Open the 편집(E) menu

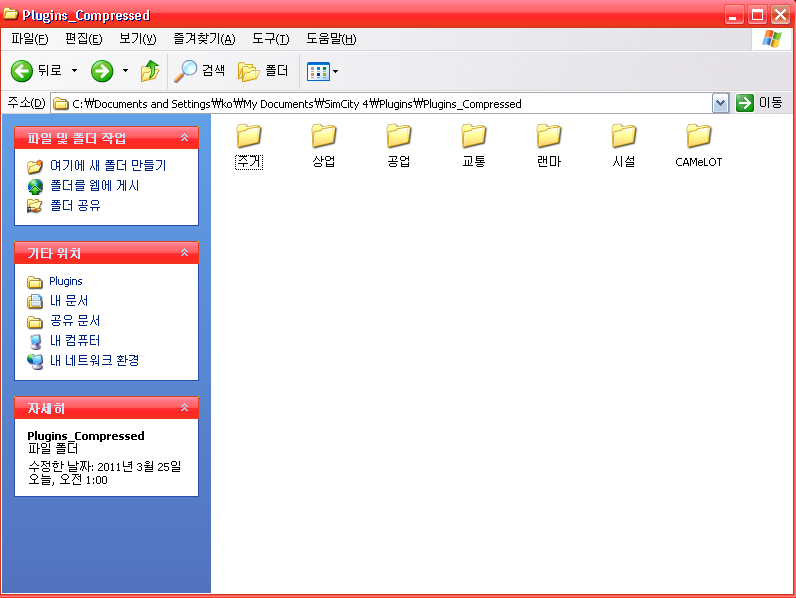click(83, 39)
